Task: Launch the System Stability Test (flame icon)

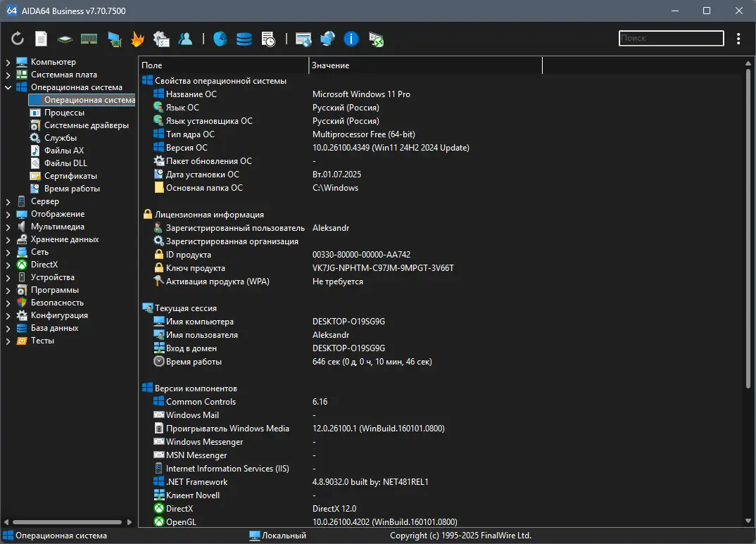Action: pyautogui.click(x=138, y=39)
